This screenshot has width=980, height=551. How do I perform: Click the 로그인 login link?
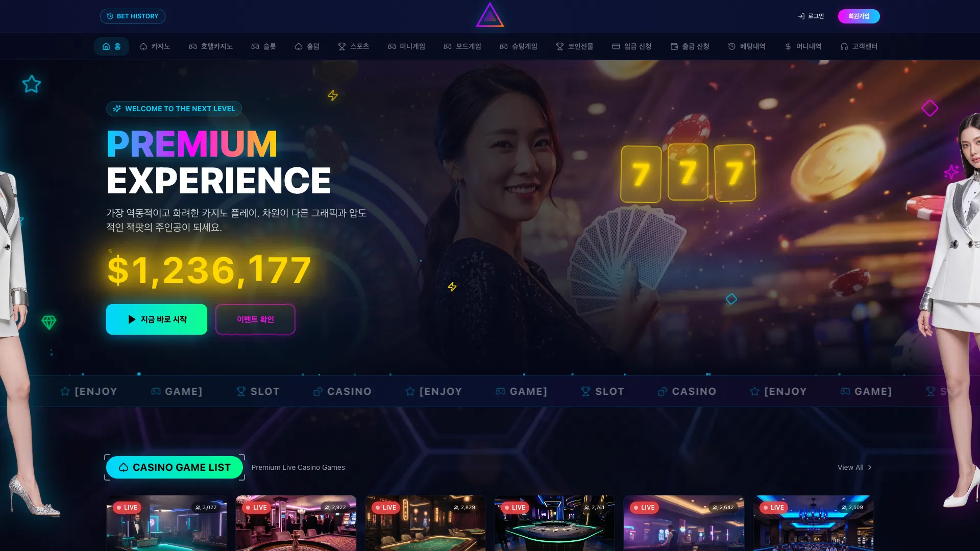coord(811,16)
